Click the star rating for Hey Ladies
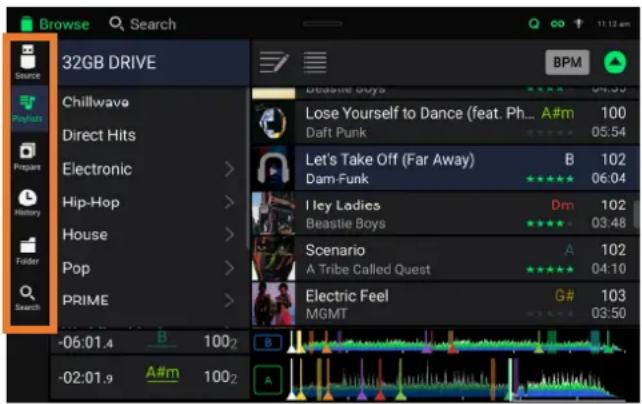642x404 pixels. tap(550, 223)
